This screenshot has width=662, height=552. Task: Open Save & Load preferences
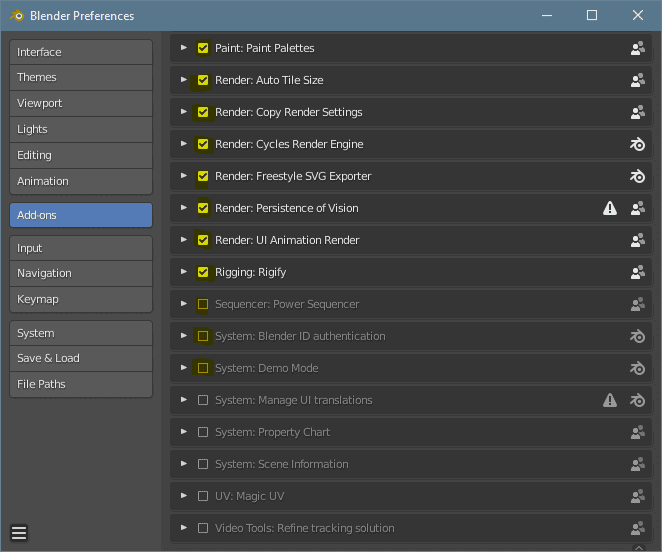coord(81,359)
